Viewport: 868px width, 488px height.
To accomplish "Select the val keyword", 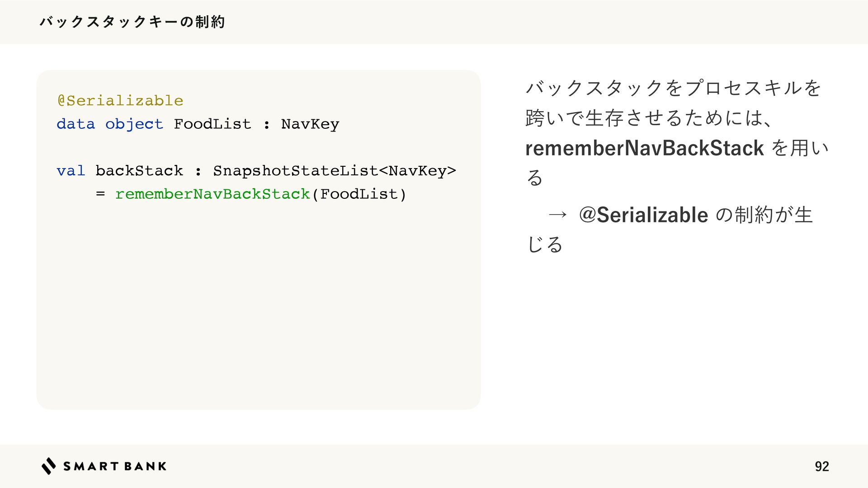I will tap(71, 171).
